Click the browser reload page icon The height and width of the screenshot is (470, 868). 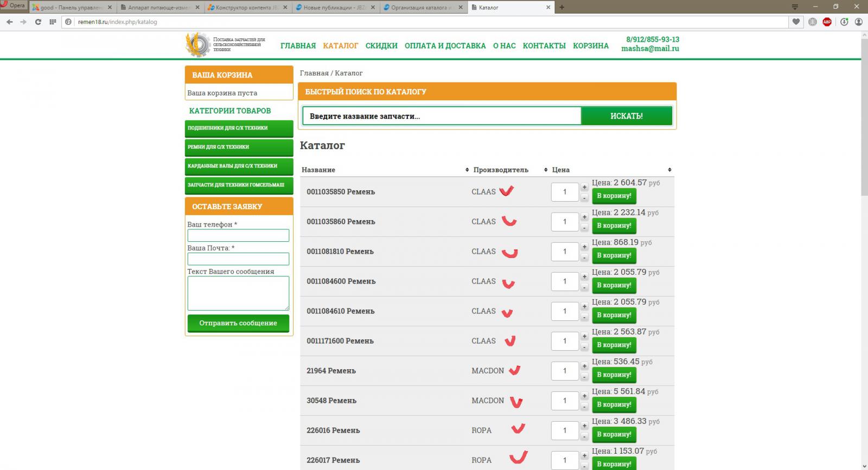(38, 22)
